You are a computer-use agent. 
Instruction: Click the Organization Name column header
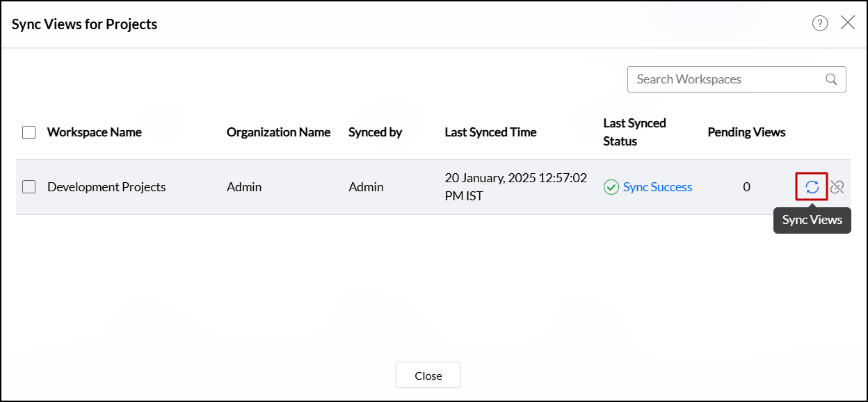coord(278,132)
